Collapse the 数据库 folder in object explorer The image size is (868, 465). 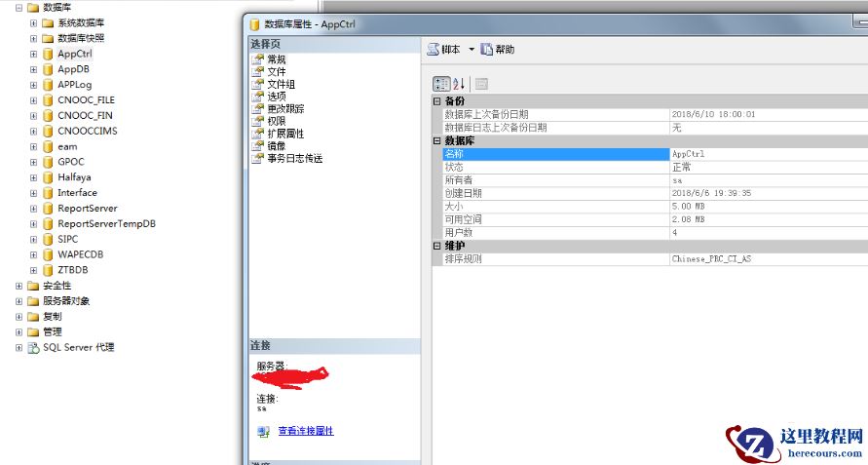[x=19, y=8]
